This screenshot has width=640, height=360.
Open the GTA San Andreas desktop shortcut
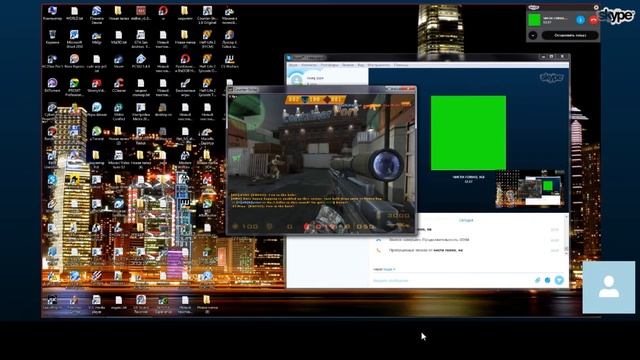click(x=140, y=39)
